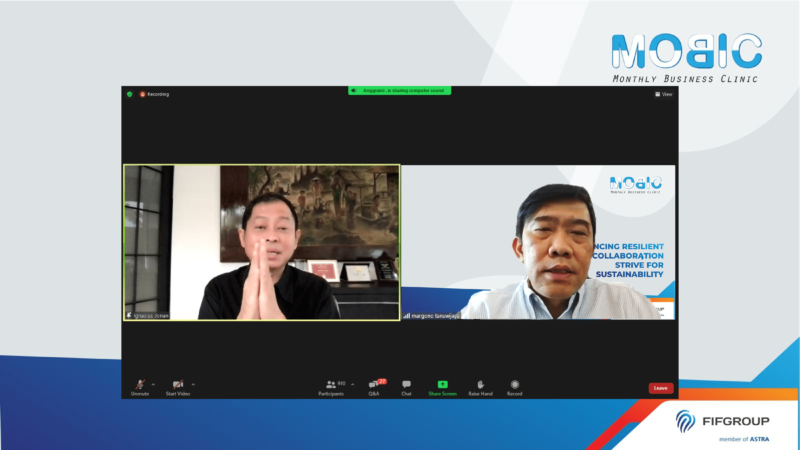
Task: Click the Record button icon
Action: (x=514, y=386)
